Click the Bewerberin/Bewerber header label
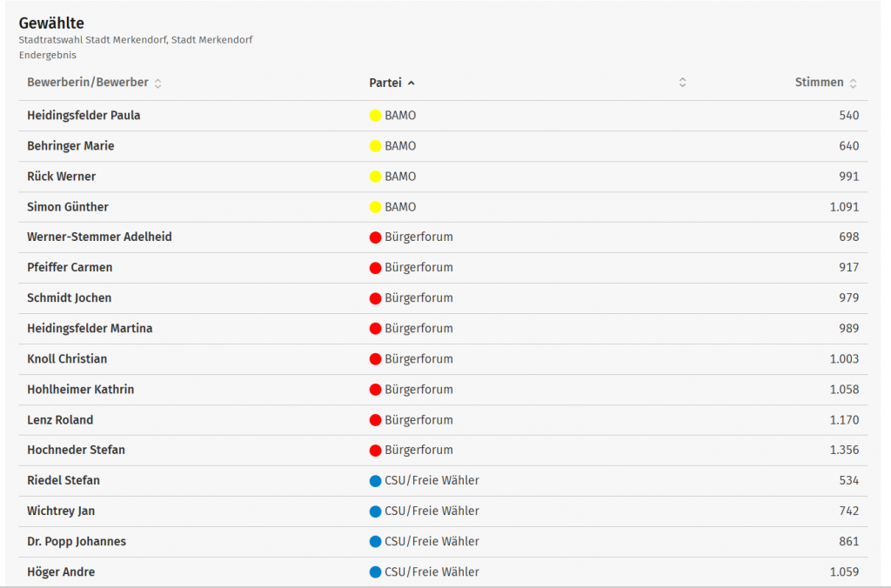The height and width of the screenshot is (588, 891). pyautogui.click(x=88, y=83)
